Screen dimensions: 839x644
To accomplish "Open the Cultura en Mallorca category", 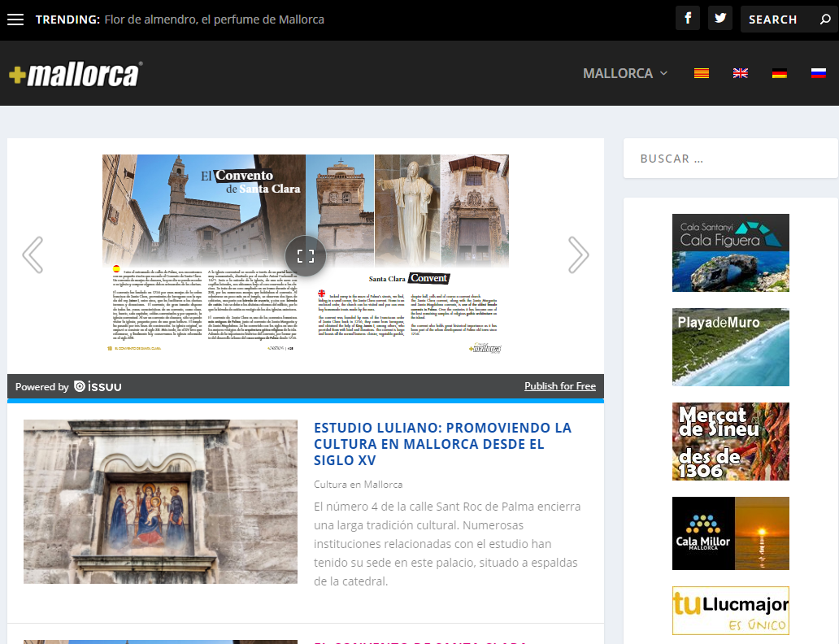I will coord(358,485).
